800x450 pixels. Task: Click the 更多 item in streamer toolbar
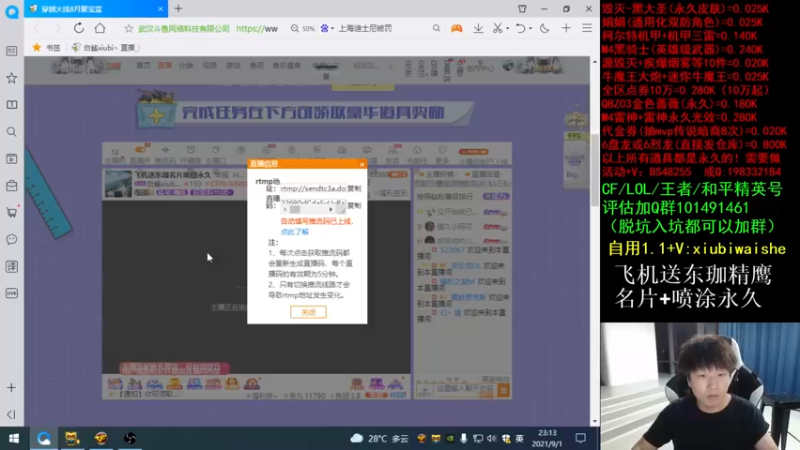coord(442,155)
